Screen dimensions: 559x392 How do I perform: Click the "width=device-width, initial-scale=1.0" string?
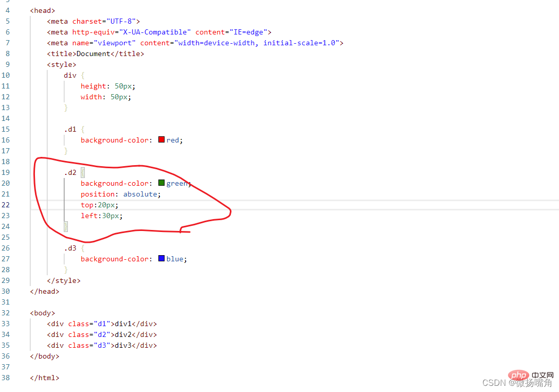coord(257,43)
